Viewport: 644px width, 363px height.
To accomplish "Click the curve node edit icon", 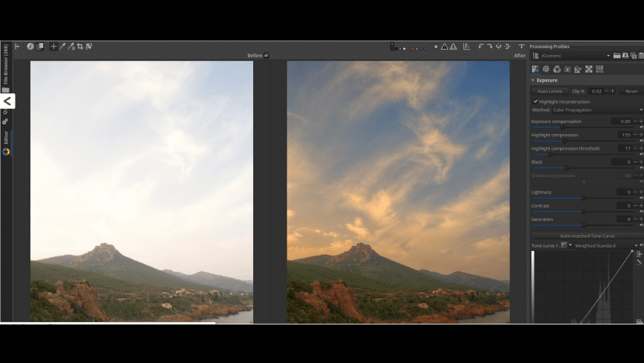I will point(639,254).
